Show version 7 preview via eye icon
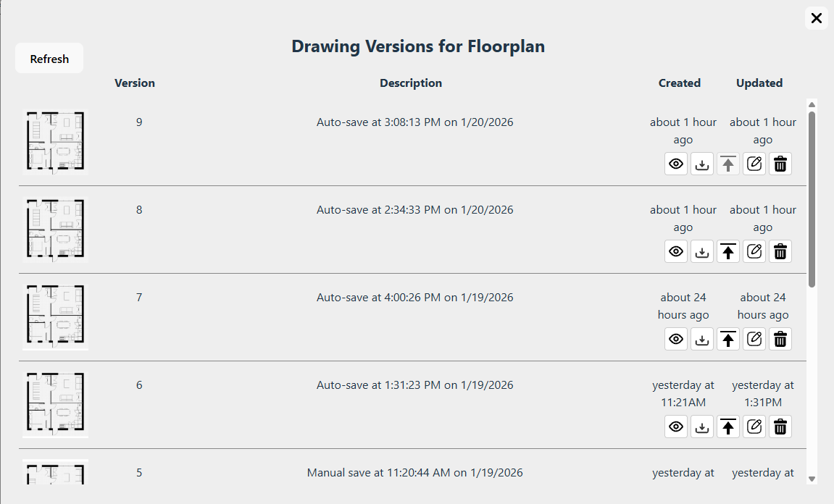 676,340
